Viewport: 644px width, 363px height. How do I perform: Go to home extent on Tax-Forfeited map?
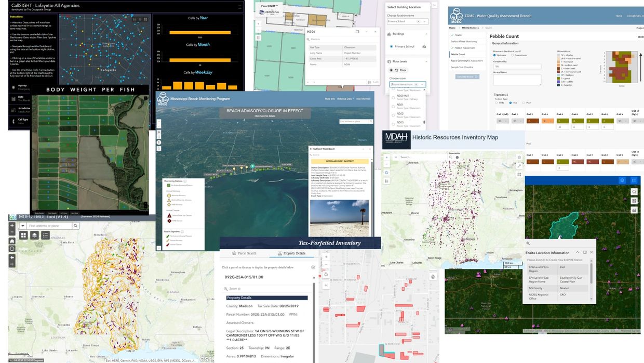click(326, 275)
